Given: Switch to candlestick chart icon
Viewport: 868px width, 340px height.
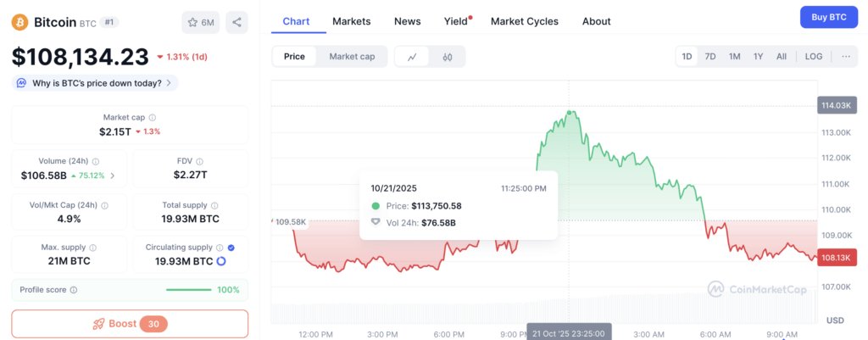Looking at the screenshot, I should (x=448, y=57).
